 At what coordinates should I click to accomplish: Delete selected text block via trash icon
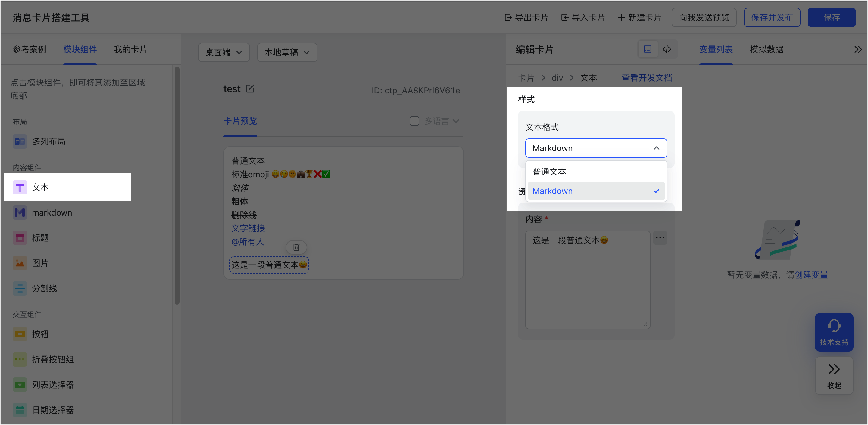coord(296,247)
